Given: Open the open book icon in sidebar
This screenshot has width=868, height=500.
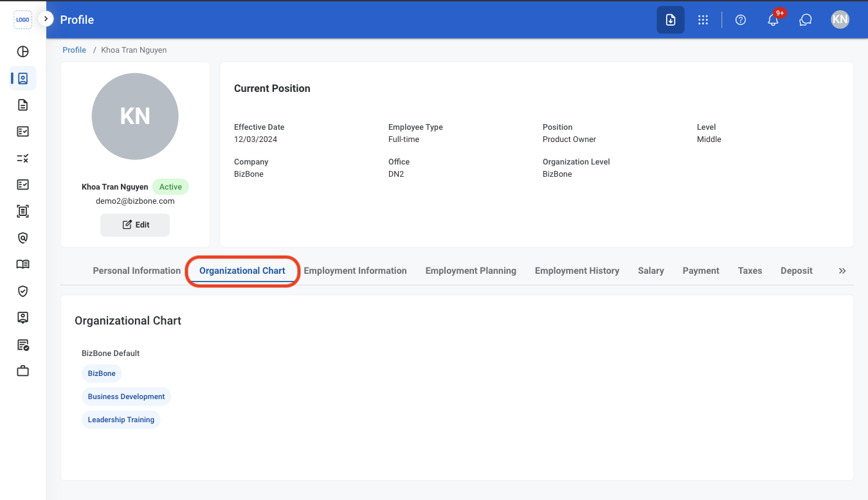Looking at the screenshot, I should pyautogui.click(x=23, y=264).
